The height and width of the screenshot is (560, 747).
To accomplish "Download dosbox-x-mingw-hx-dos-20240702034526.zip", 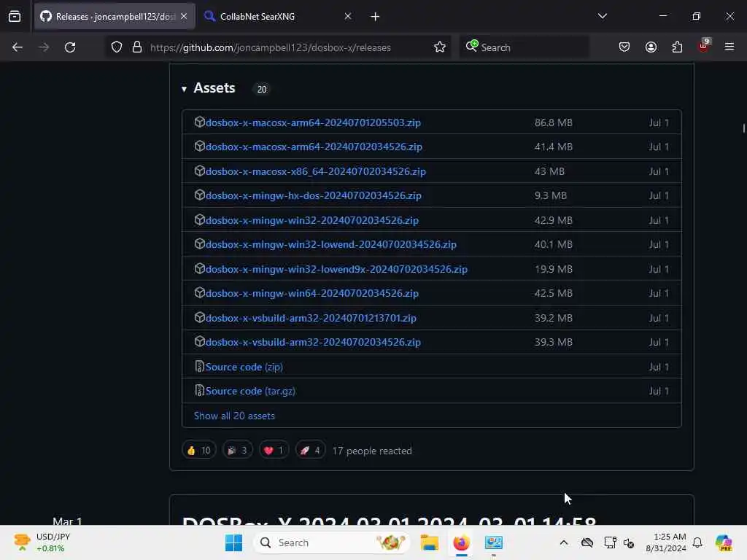I will coord(313,195).
